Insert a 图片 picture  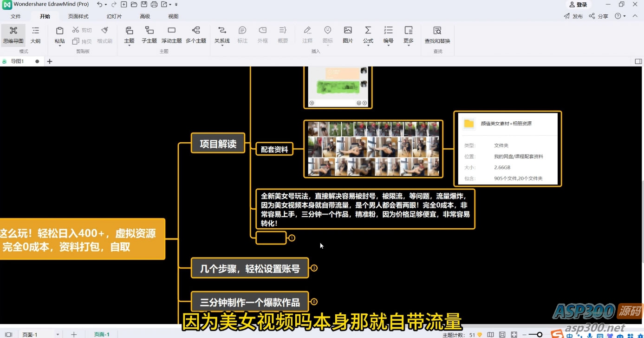[348, 35]
